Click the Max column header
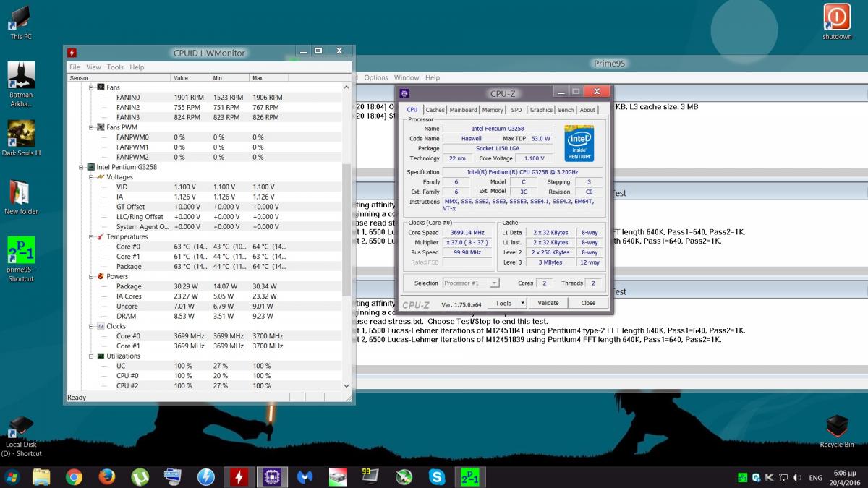Screen dimensions: 868x488 (268, 77)
